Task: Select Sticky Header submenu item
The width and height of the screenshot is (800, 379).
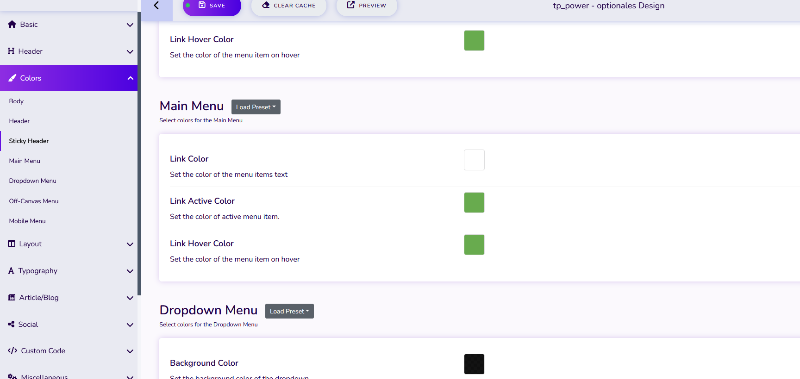Action: point(29,141)
